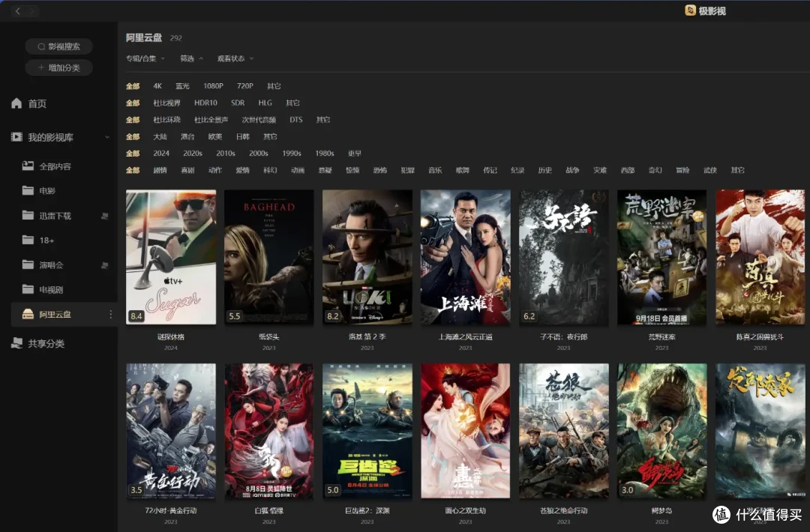The width and height of the screenshot is (810, 532).
Task: Open the 鳄梦岛 poster
Action: 661,431
